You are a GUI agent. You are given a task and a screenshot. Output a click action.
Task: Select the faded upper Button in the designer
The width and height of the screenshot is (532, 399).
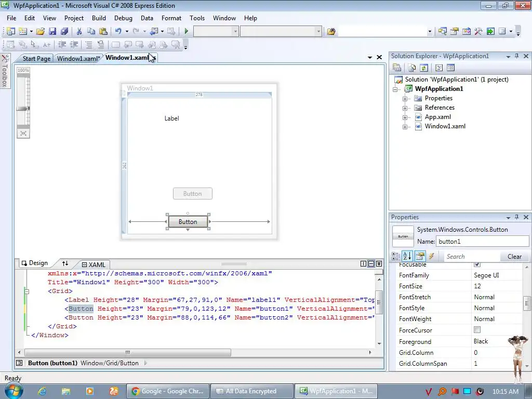(193, 194)
